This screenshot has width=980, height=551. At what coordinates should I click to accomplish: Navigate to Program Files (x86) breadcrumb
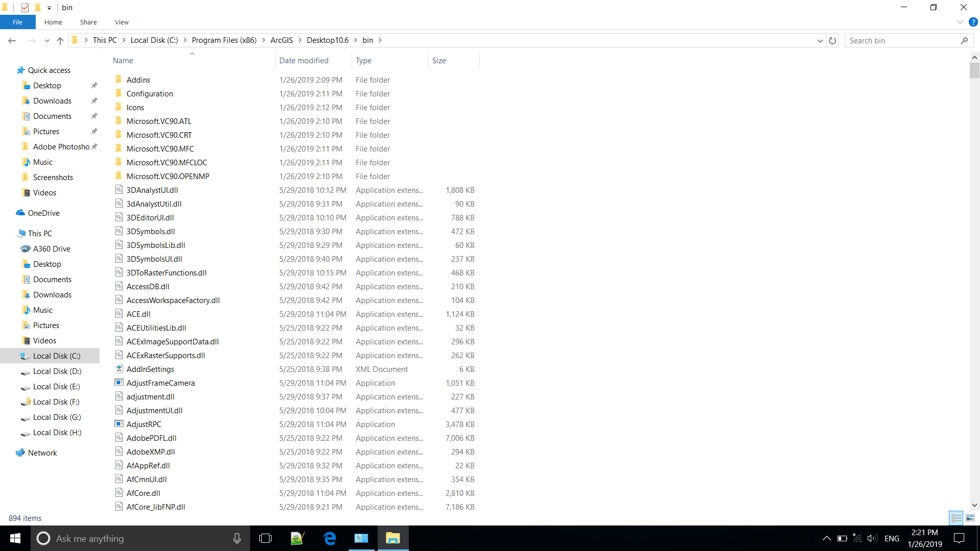tap(224, 40)
